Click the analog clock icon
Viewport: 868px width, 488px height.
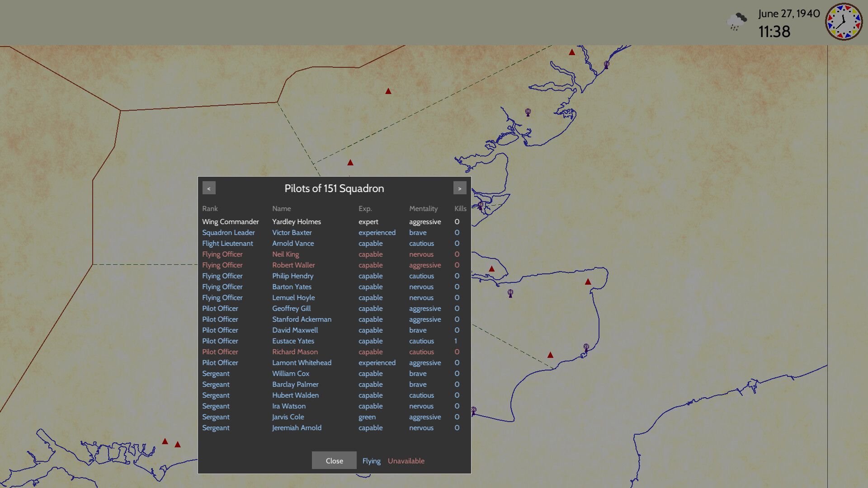[844, 22]
